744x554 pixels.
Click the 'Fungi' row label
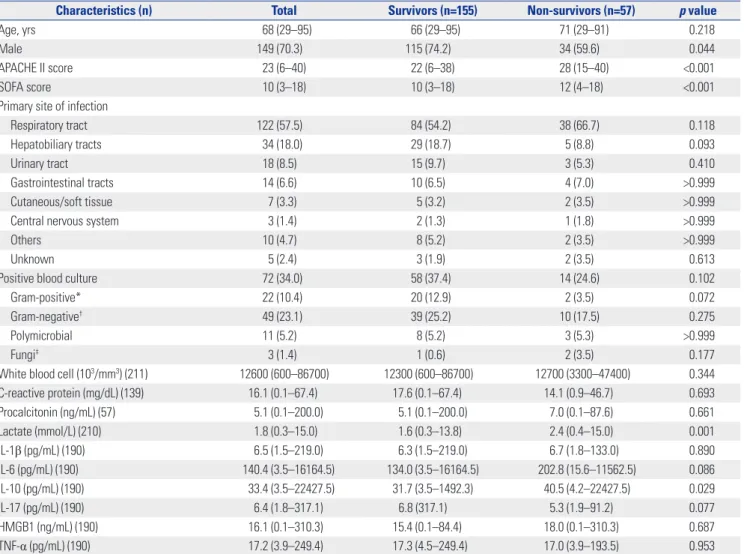24,355
